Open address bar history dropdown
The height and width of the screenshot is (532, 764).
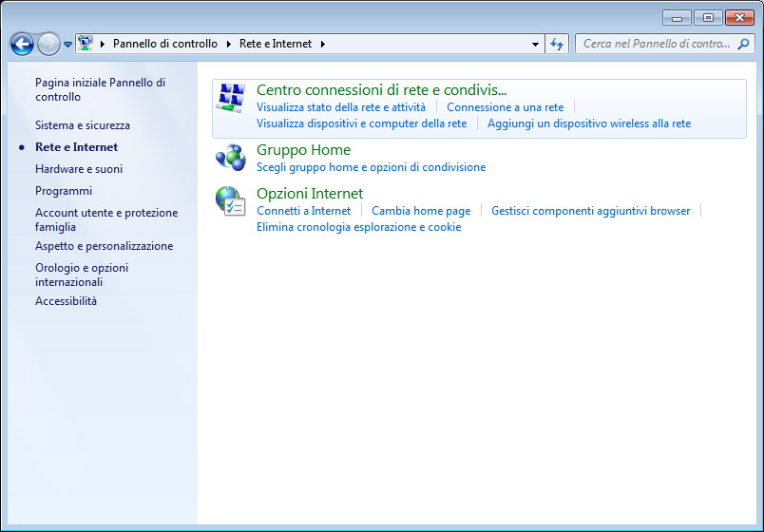coord(535,44)
